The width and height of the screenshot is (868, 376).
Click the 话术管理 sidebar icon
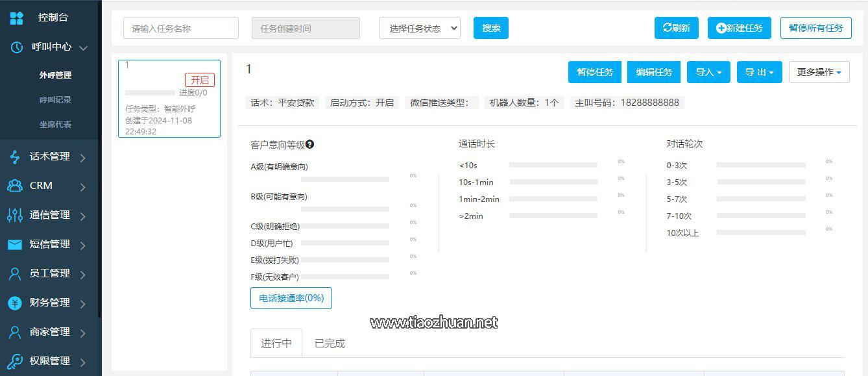tap(14, 157)
